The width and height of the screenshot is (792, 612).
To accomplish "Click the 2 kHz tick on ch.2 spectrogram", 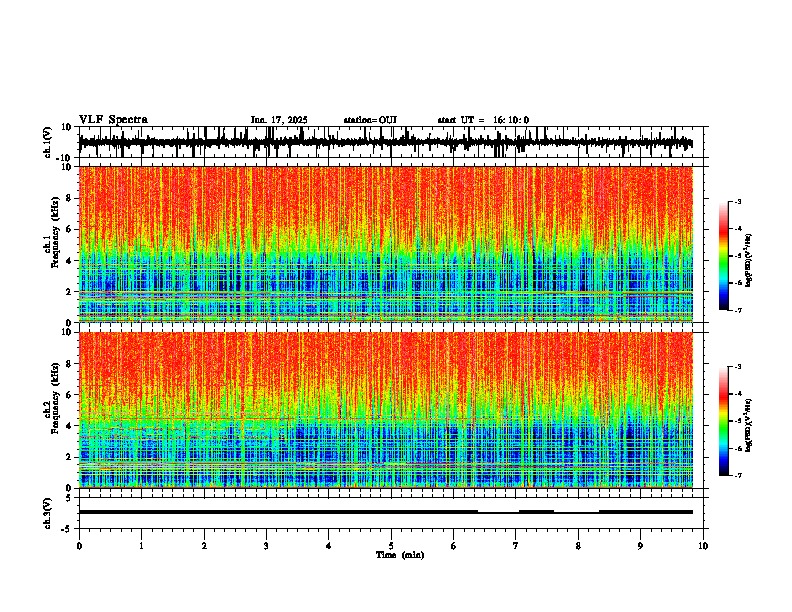I will [69, 457].
